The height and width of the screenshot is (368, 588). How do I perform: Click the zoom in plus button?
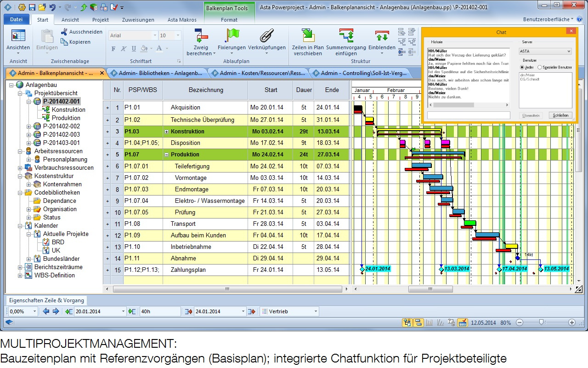coord(572,322)
